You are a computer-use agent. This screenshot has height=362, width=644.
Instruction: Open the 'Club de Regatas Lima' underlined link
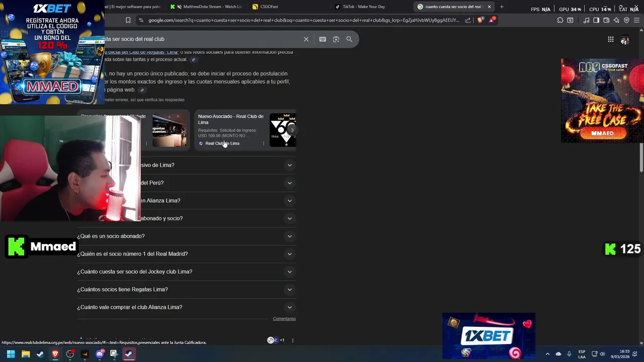tap(141, 52)
